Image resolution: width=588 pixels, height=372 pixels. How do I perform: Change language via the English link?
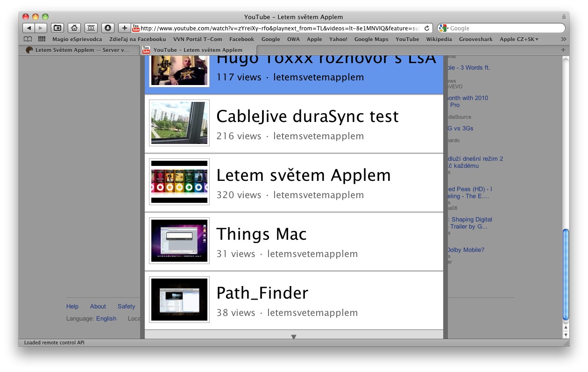(106, 318)
